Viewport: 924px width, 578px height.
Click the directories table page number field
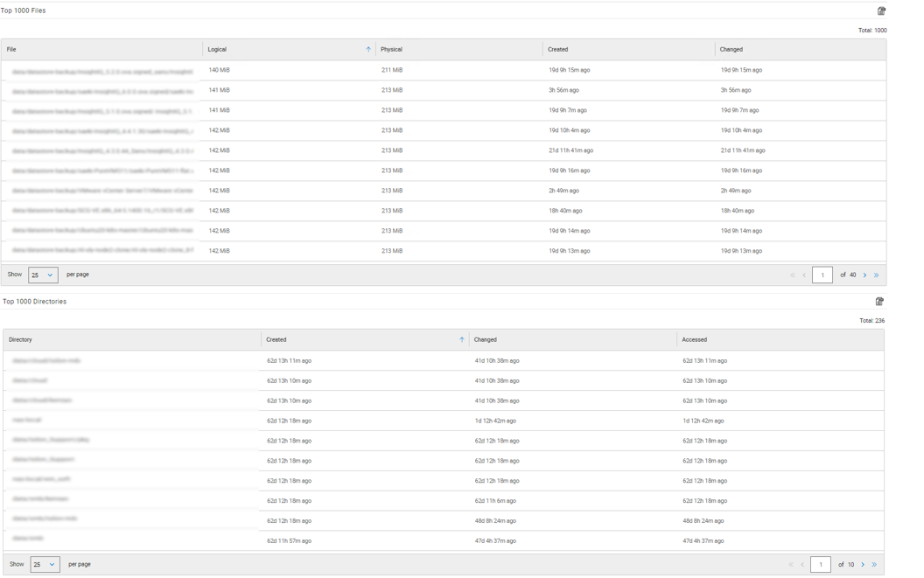820,565
